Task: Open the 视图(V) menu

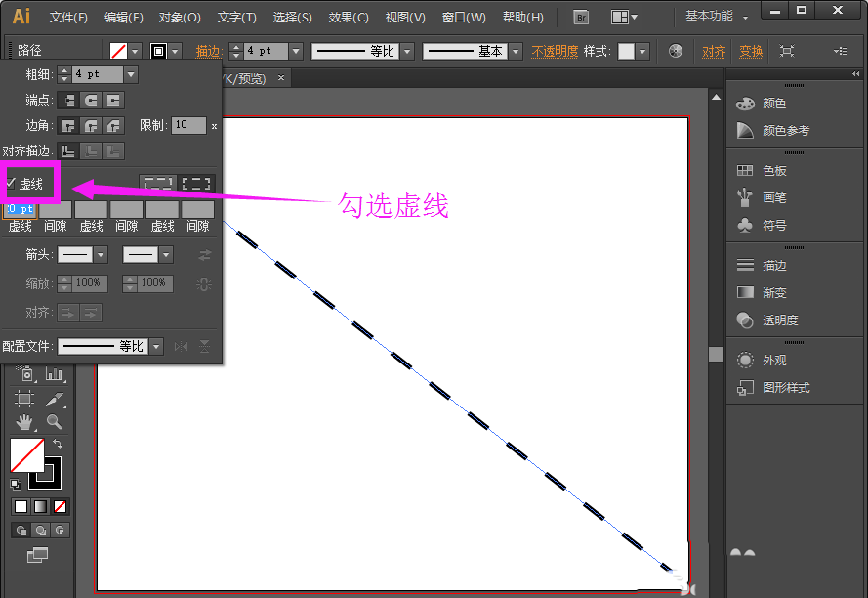Action: 405,18
